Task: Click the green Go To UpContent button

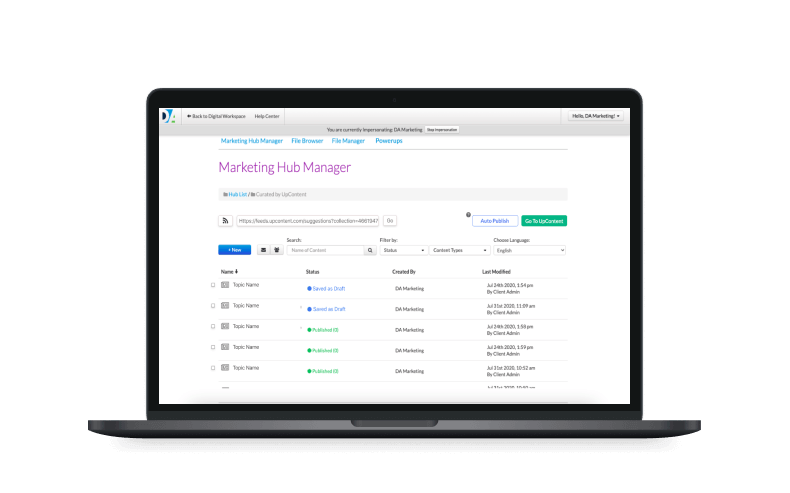Action: point(544,221)
